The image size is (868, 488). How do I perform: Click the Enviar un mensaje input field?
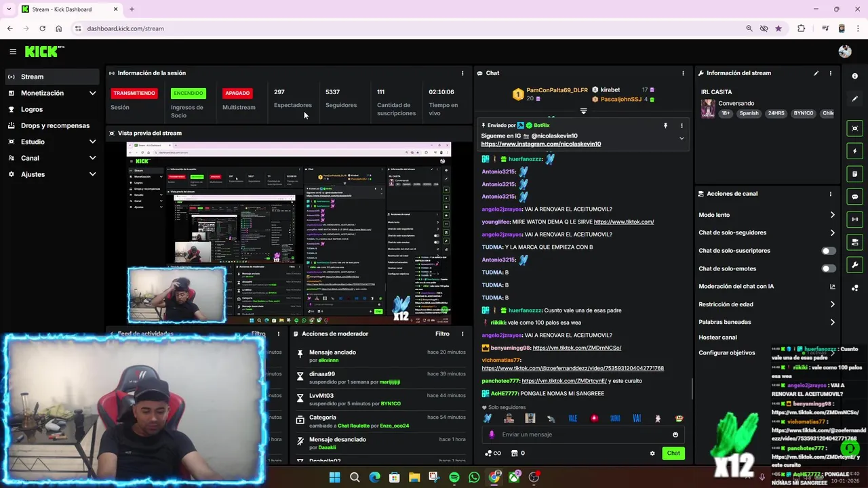pos(583,434)
